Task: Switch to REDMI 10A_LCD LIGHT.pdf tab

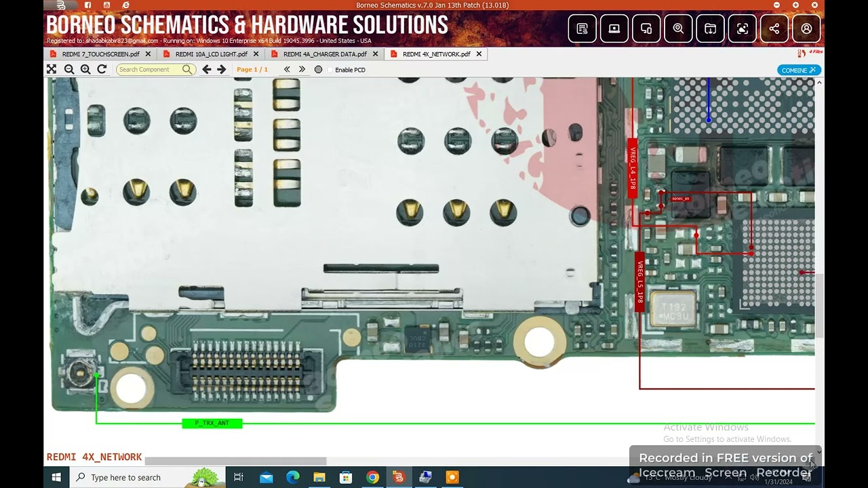Action: (211, 54)
